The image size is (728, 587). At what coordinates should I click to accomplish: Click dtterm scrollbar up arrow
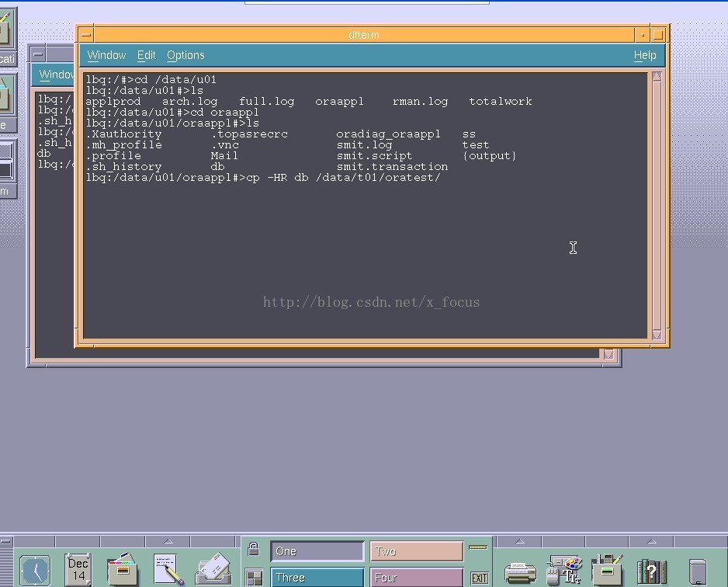[657, 76]
